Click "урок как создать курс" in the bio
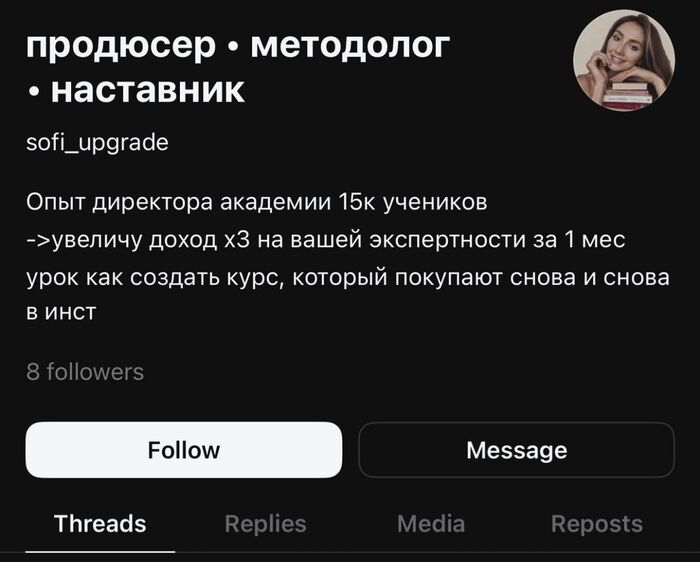 [156, 277]
